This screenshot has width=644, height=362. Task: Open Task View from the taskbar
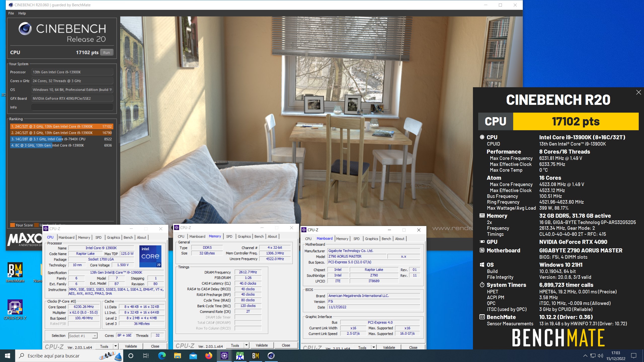coord(146,356)
